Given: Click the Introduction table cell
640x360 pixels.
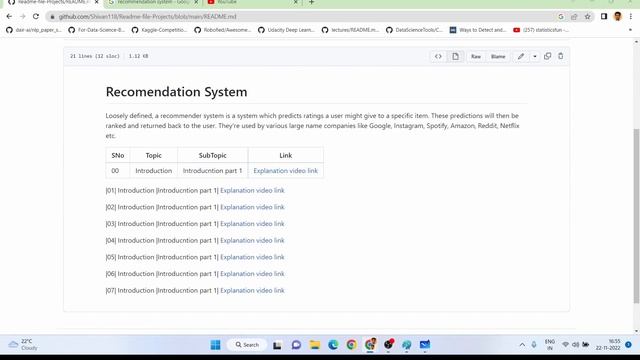Looking at the screenshot, I should coord(153,171).
